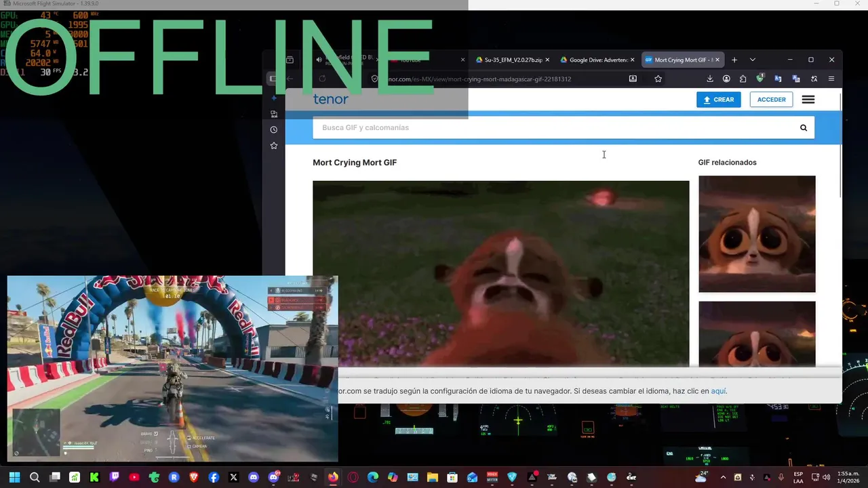
Task: Follow the 'aquí' language link
Action: tap(718, 391)
